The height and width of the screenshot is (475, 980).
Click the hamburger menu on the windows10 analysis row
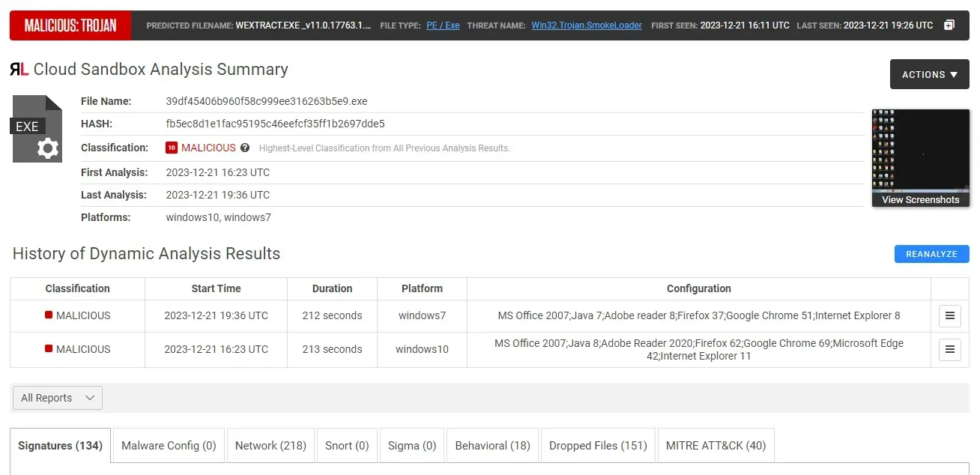[x=949, y=349]
